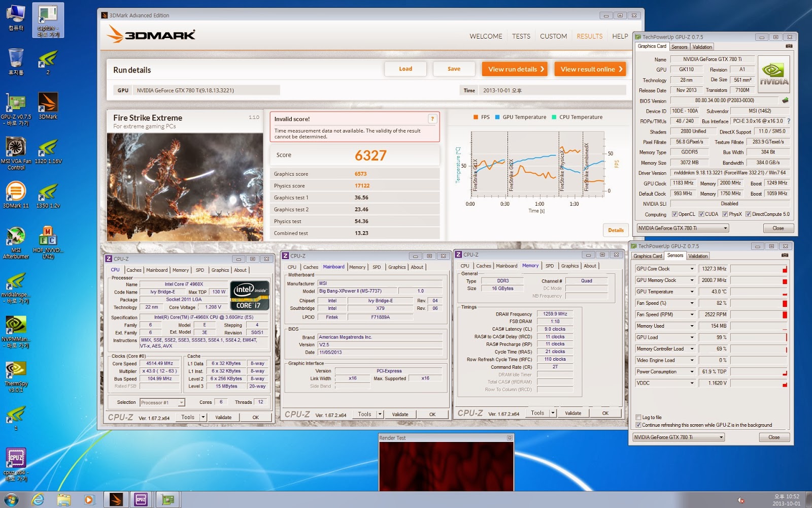Open Windows Media Player taskbar icon

89,500
